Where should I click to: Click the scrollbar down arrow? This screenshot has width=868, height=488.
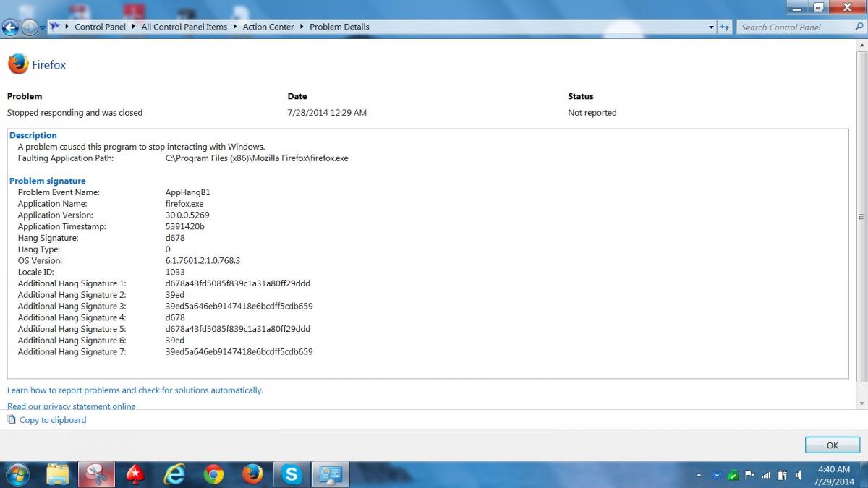pyautogui.click(x=861, y=403)
